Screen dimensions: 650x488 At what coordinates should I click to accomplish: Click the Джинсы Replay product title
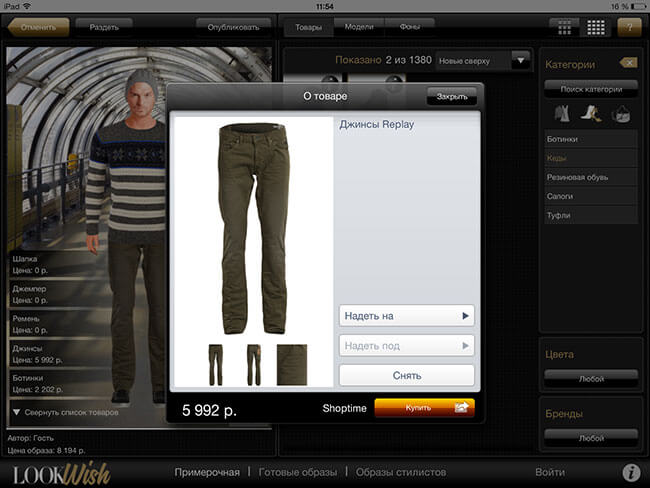pyautogui.click(x=376, y=124)
